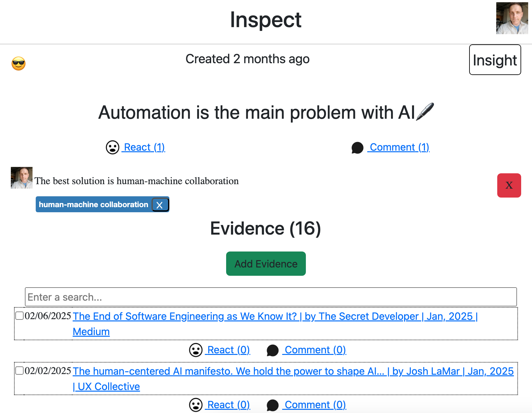Open the user profile photo in header
This screenshot has width=532, height=413.
pos(512,18)
